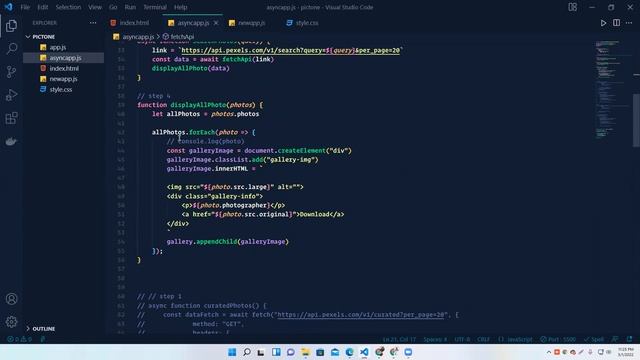
Task: Click the Ln, Col status indicator
Action: coord(399,339)
